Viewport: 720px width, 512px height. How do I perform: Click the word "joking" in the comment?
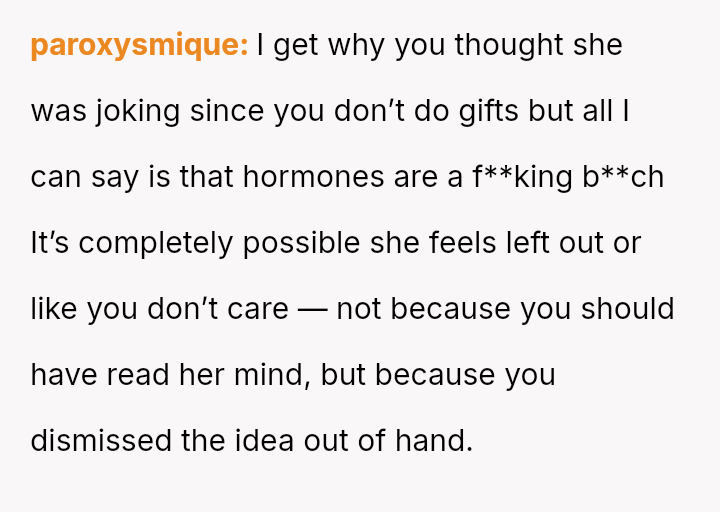click(x=137, y=112)
